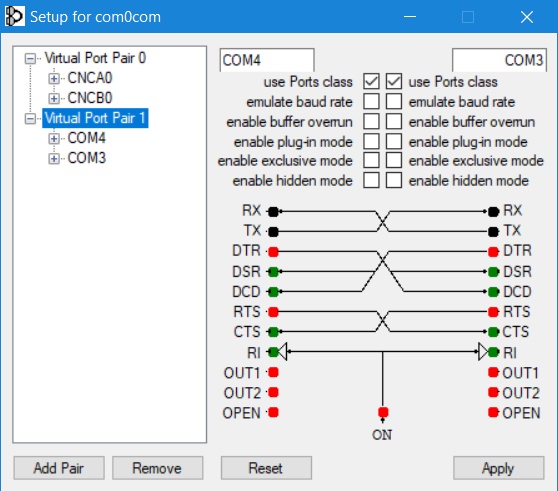This screenshot has width=558, height=491.
Task: Click the left OUT1 red pin
Action: (x=273, y=372)
